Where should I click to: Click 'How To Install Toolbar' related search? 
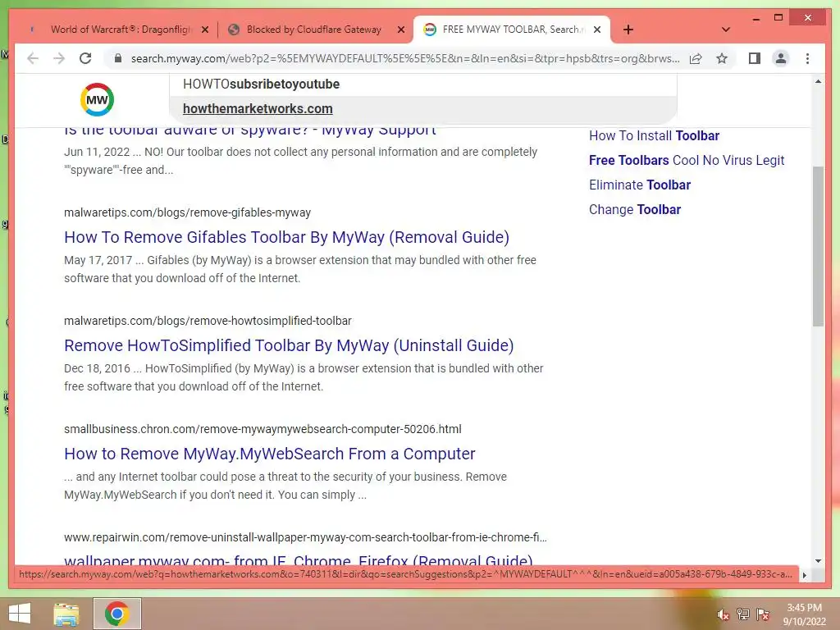tap(654, 135)
